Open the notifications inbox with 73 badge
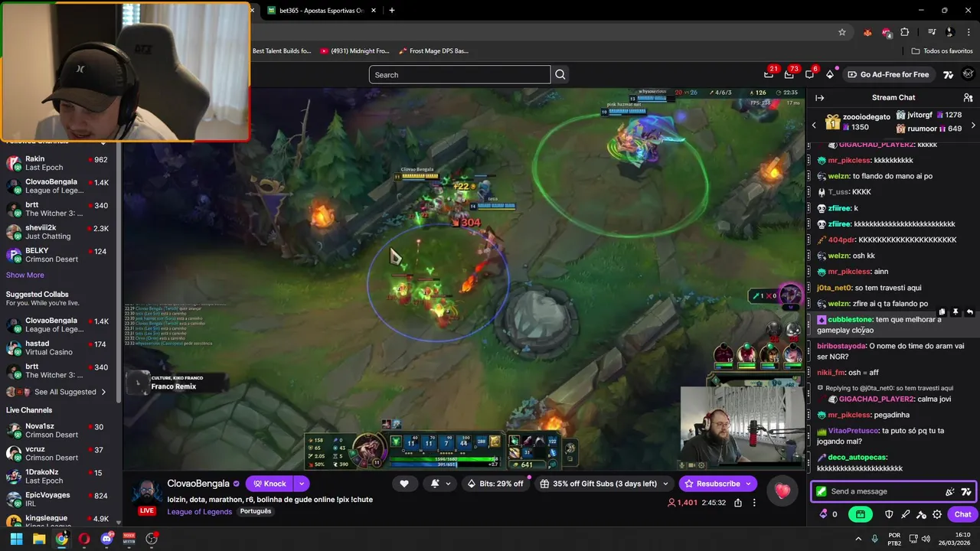This screenshot has width=980, height=551. point(789,74)
